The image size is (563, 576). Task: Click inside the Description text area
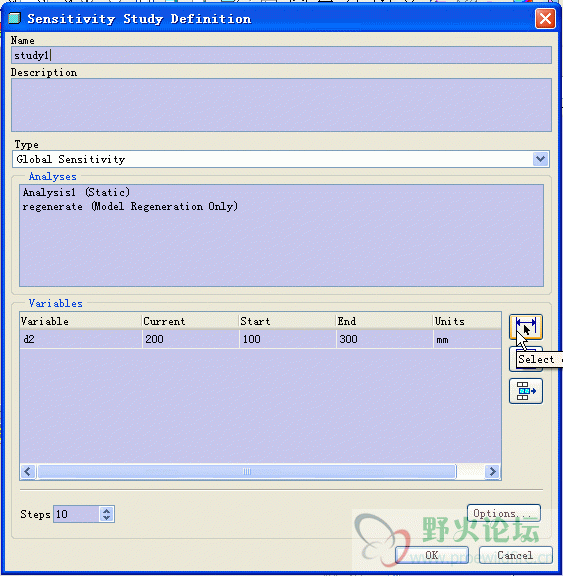(281, 105)
